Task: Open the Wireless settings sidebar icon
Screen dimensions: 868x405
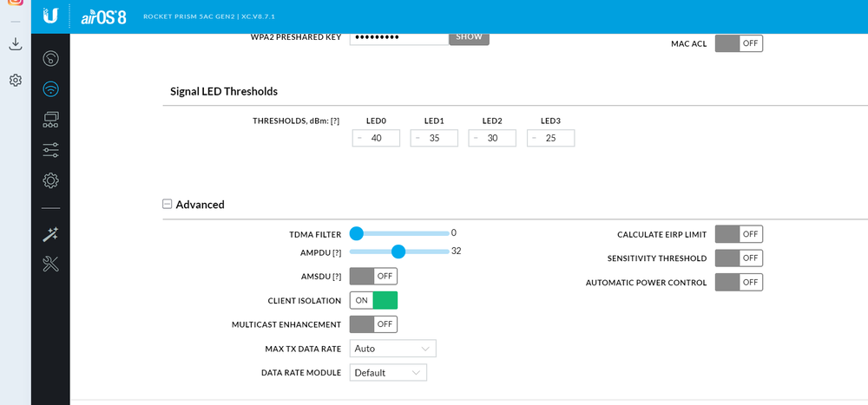Action: [x=50, y=88]
